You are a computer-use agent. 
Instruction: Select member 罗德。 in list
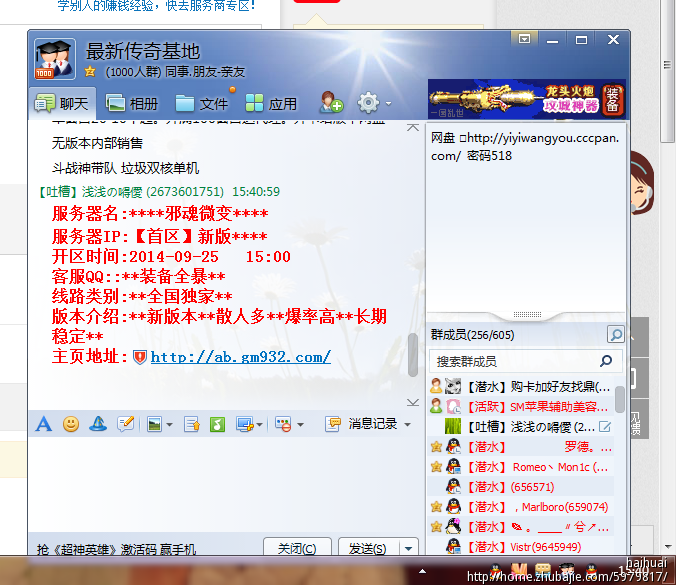coord(521,447)
